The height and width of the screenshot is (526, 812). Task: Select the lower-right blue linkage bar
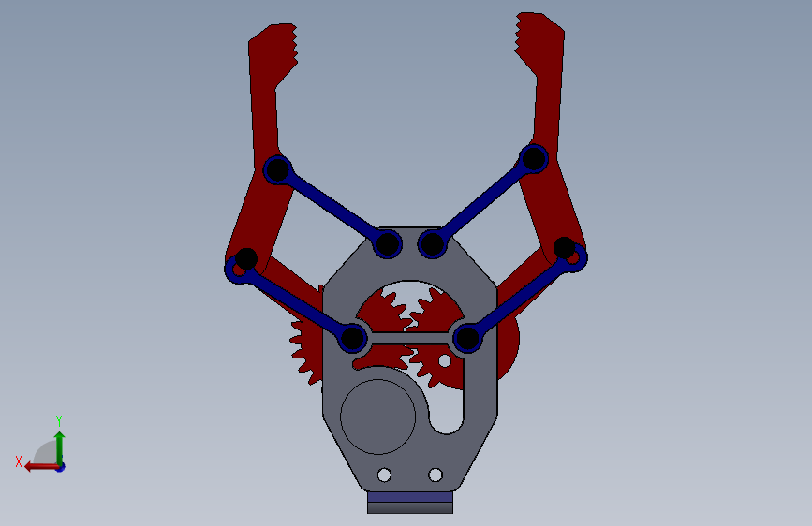click(520, 300)
